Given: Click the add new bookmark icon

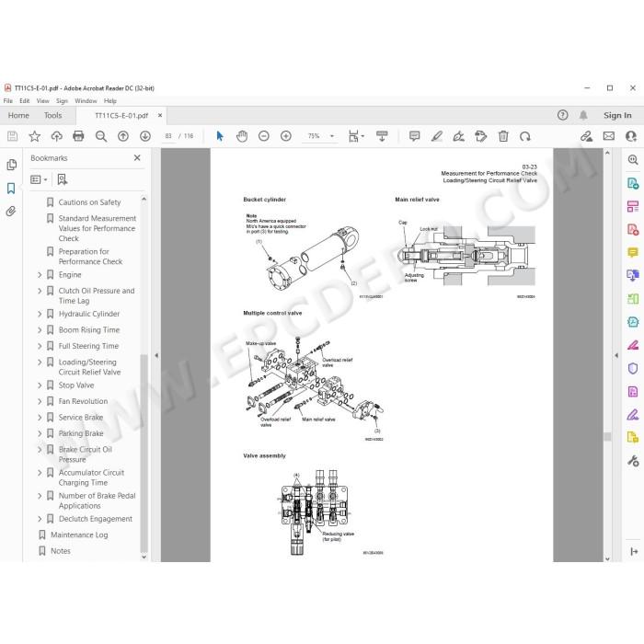Looking at the screenshot, I should click(x=62, y=179).
